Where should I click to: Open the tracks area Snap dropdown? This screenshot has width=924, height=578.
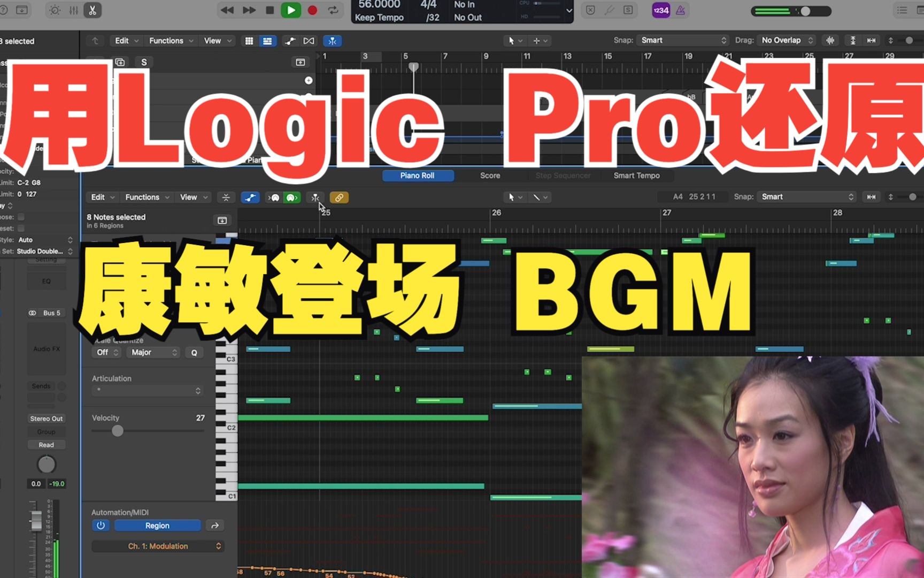(684, 40)
